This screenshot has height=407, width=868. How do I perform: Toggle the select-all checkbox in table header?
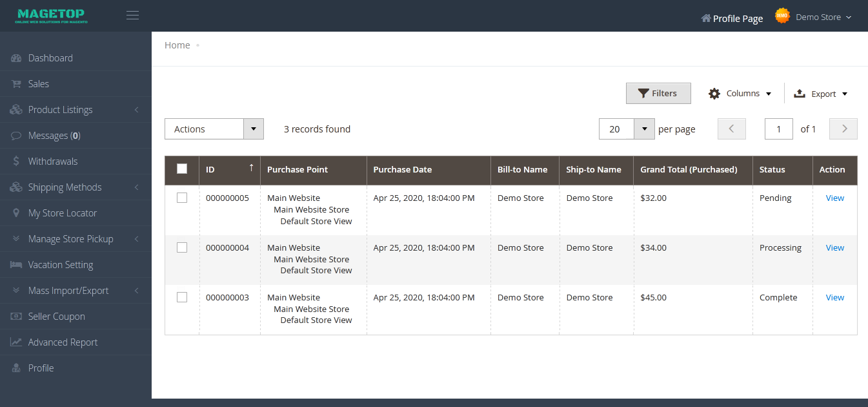182,169
